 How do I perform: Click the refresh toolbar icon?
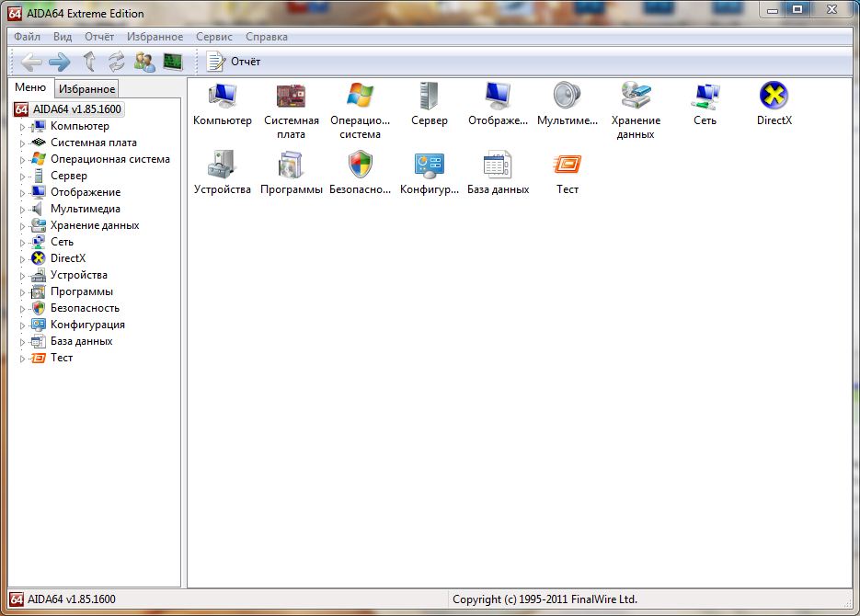tap(116, 62)
